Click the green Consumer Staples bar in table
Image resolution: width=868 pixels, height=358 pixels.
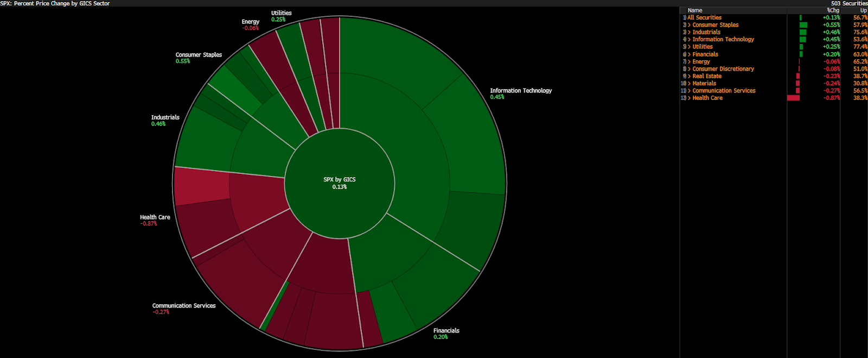[x=803, y=25]
